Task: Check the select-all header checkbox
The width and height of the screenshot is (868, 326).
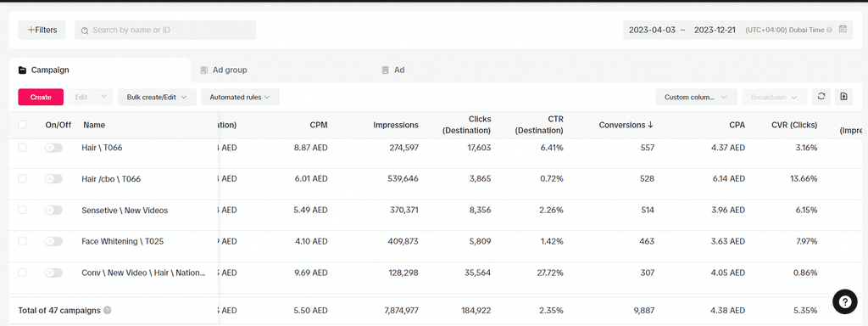Action: [x=22, y=125]
